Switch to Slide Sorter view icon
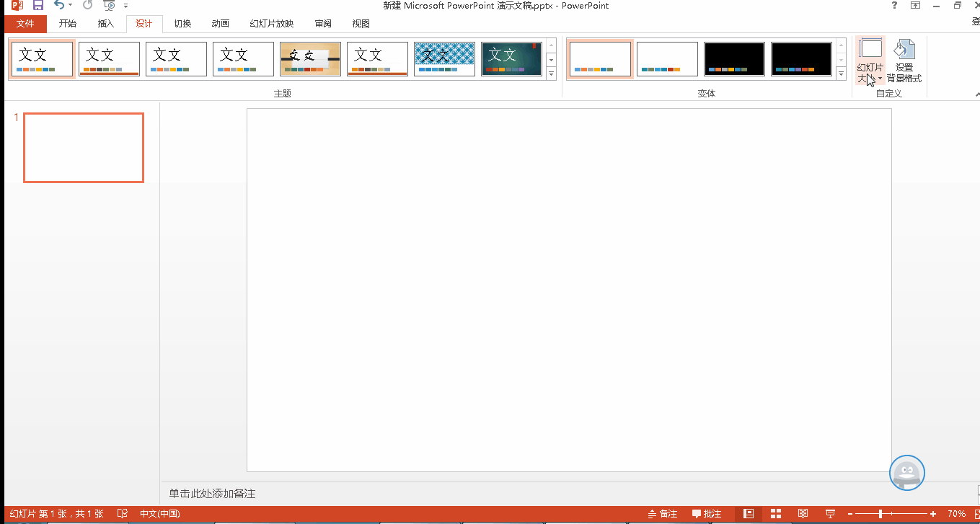Image resolution: width=980 pixels, height=524 pixels. (776, 514)
